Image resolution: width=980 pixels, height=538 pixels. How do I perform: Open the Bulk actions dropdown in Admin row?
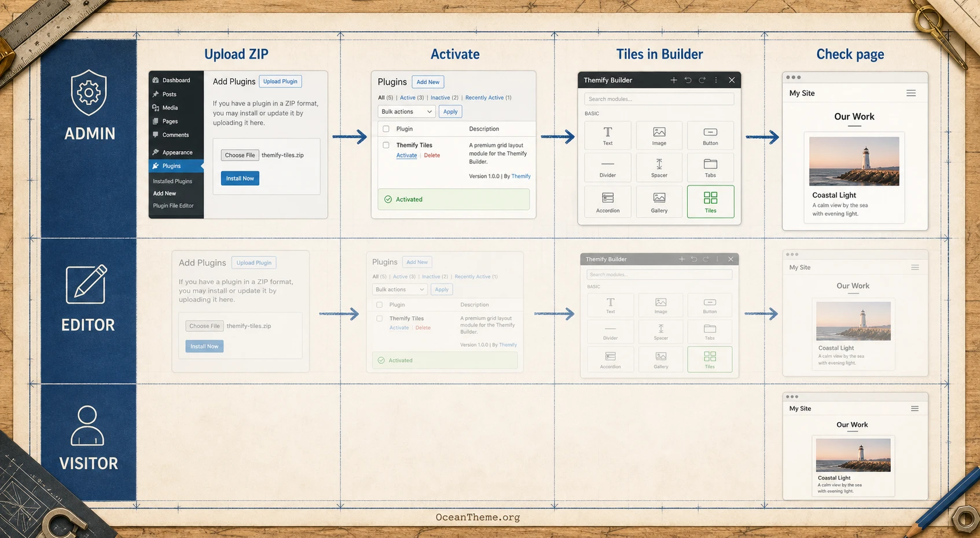[x=406, y=112]
